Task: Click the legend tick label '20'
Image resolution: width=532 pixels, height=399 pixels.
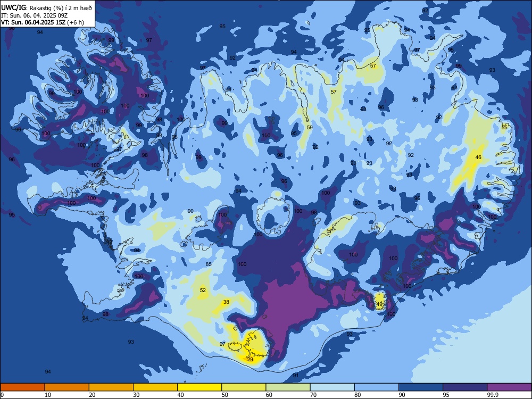Action: [92, 395]
